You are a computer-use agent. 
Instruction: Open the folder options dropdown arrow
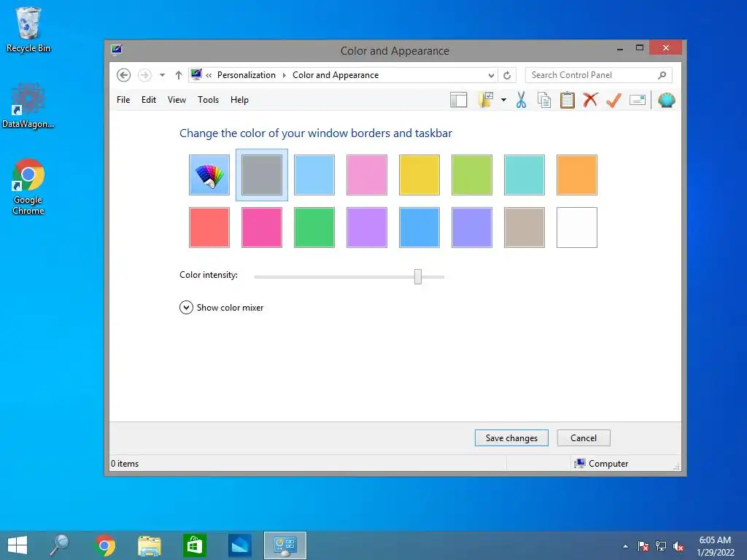(503, 100)
